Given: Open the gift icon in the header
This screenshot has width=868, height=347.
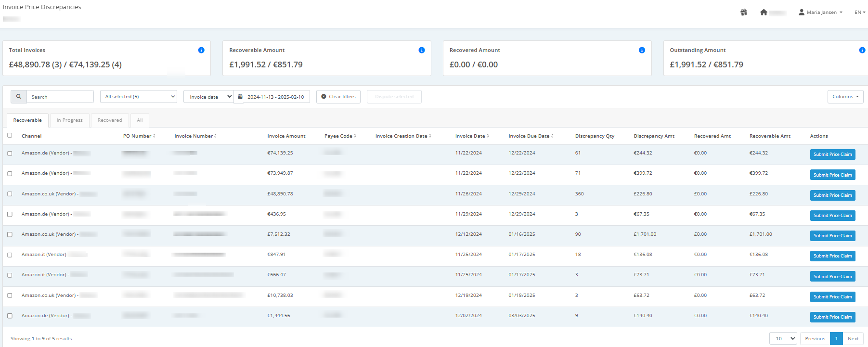Looking at the screenshot, I should (744, 13).
